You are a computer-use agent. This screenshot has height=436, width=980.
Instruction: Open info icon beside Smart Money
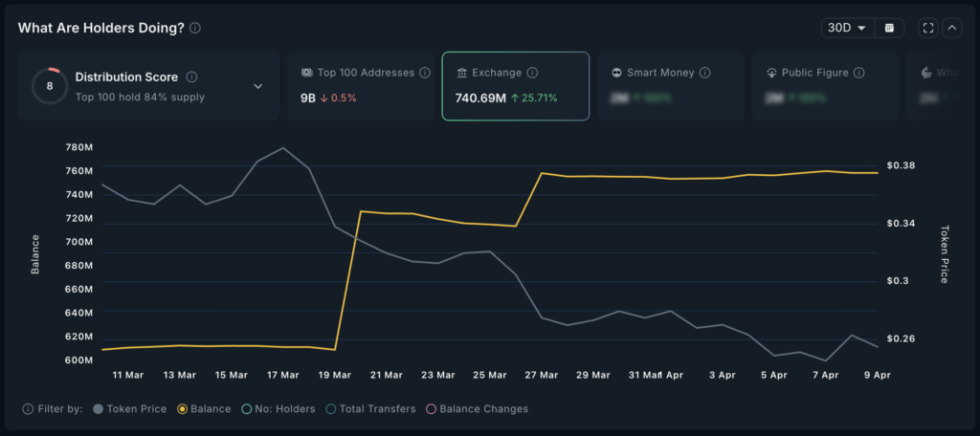click(705, 73)
